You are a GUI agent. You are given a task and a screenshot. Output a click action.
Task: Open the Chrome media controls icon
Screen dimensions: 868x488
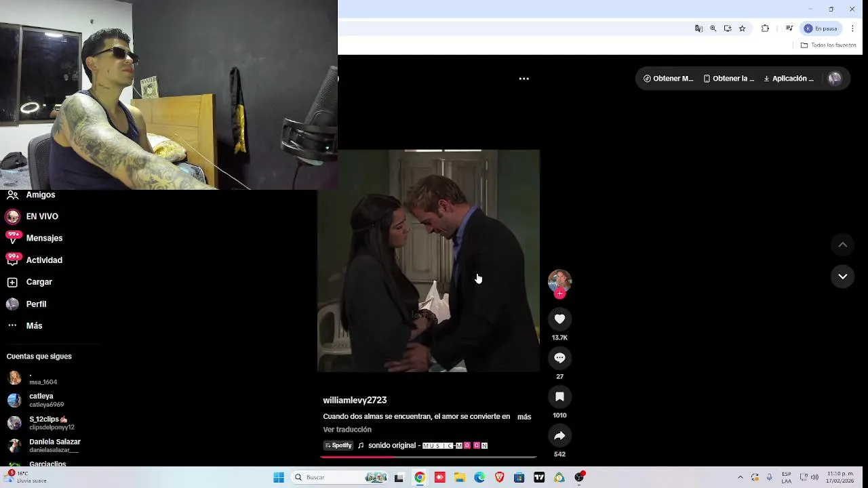(789, 28)
